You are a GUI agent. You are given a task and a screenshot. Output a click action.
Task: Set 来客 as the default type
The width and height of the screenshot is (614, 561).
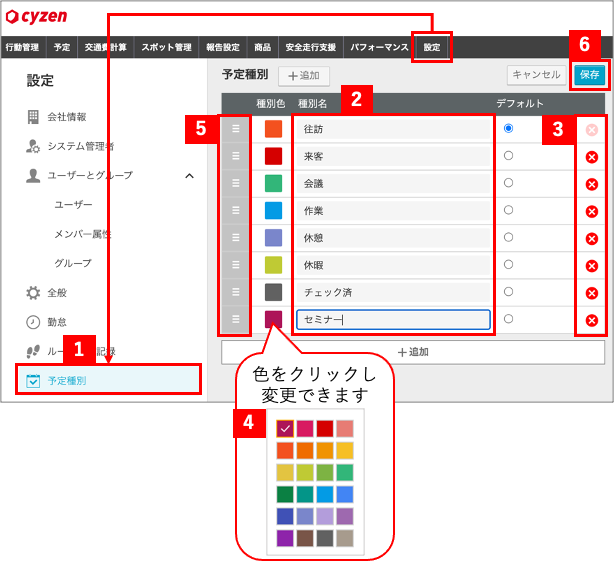508,155
